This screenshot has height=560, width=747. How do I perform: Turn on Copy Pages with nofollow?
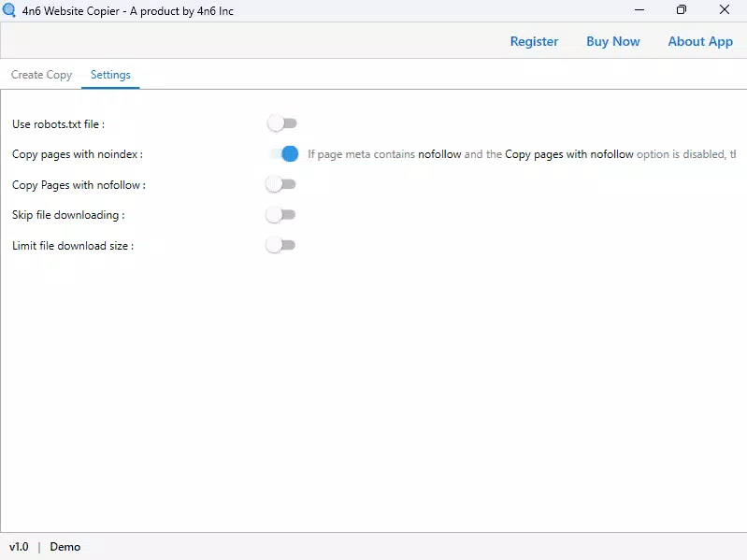(281, 184)
